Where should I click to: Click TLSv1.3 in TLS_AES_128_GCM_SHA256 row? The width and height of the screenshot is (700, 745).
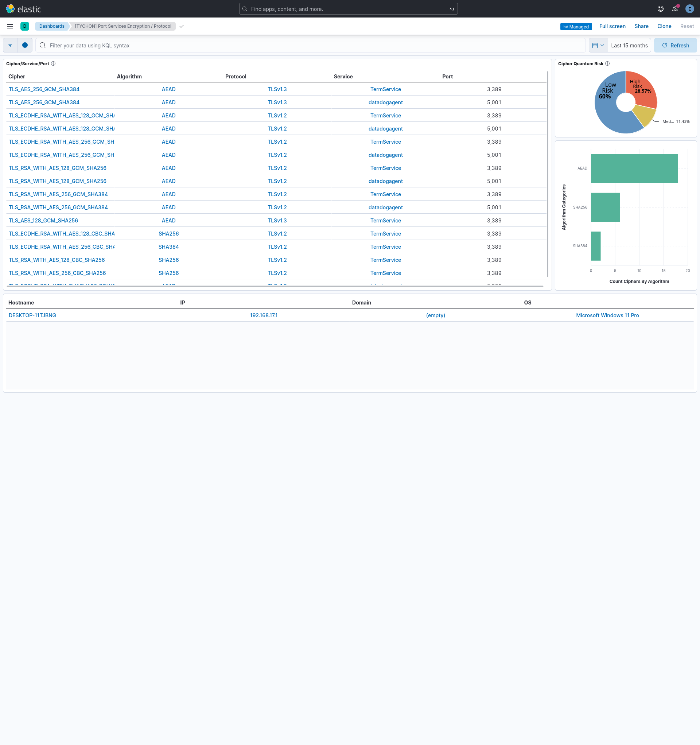(277, 220)
